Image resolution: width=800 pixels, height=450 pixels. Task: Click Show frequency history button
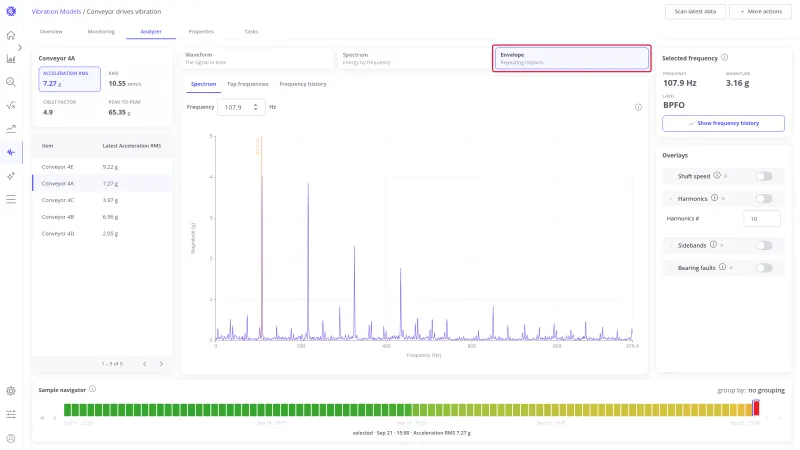(723, 123)
